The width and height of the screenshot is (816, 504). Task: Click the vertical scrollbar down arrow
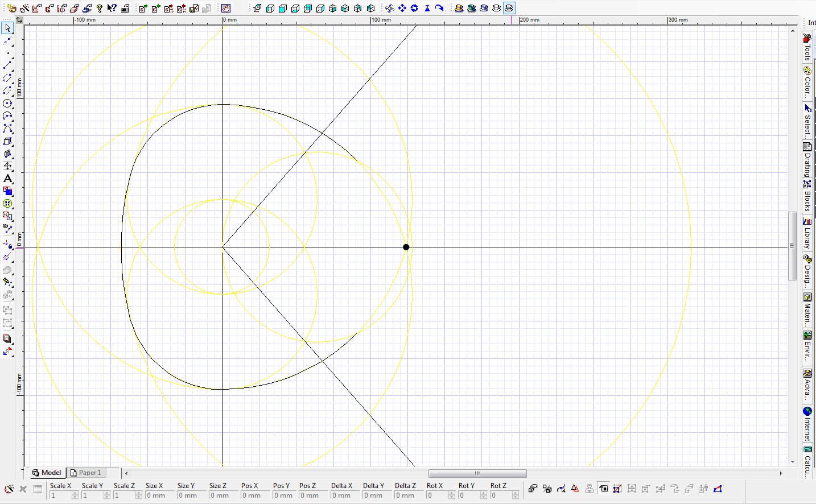[x=793, y=462]
